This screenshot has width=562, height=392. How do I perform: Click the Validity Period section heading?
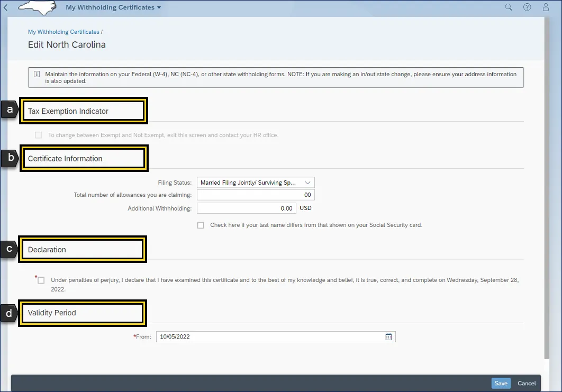point(52,313)
